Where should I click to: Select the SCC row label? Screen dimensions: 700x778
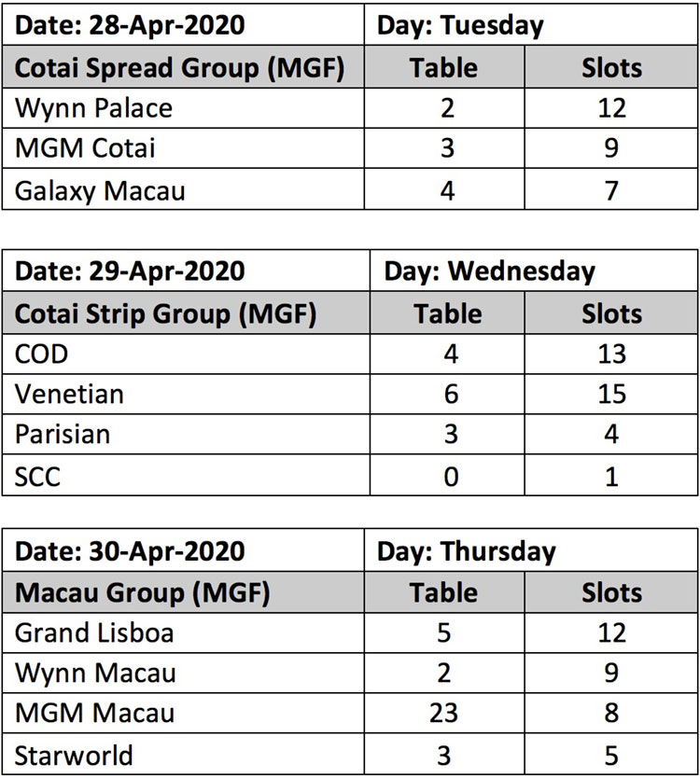pyautogui.click(x=37, y=477)
